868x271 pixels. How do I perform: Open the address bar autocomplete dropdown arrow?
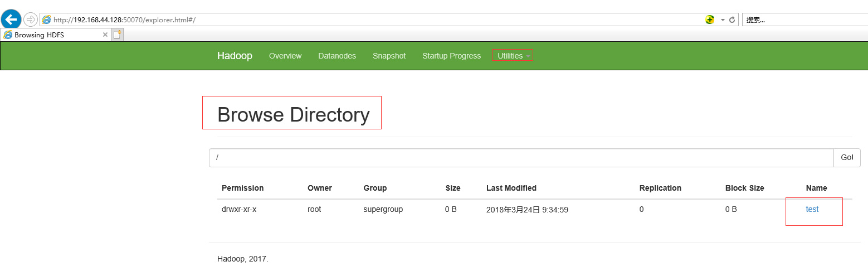(x=723, y=20)
